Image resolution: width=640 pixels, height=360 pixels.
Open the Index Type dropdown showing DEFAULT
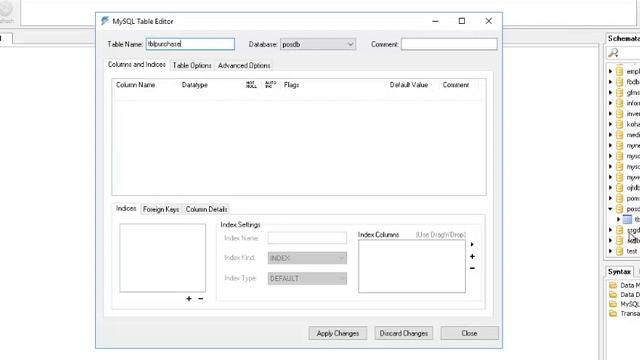(307, 278)
